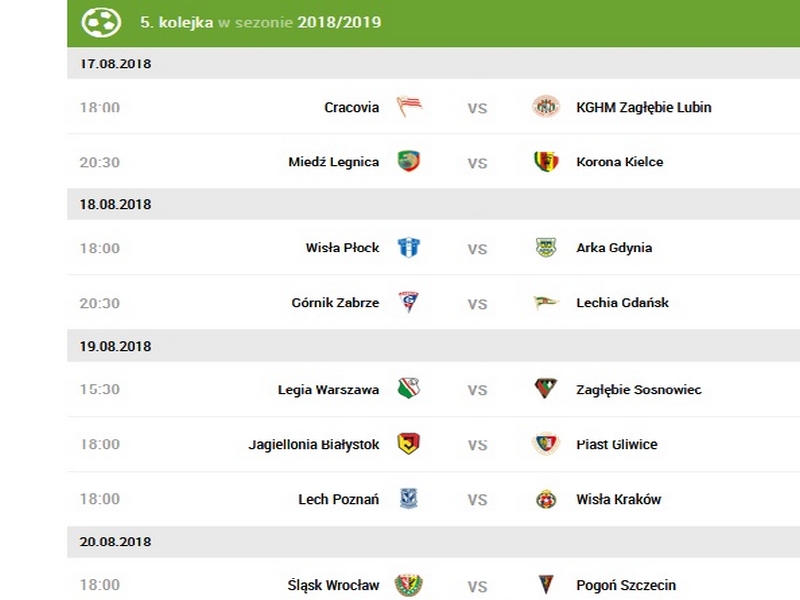The height and width of the screenshot is (600, 800).
Task: Click the Jagiellonia Białystok crest
Action: [409, 444]
